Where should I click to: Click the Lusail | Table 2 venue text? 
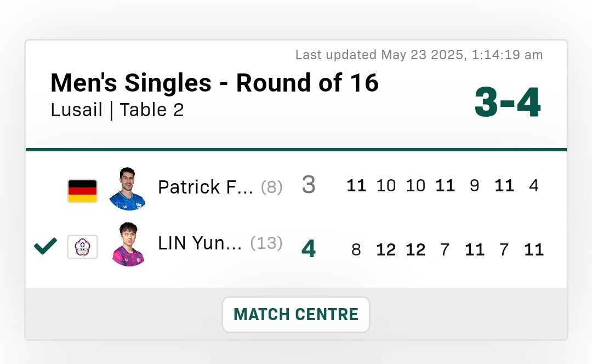click(x=117, y=110)
